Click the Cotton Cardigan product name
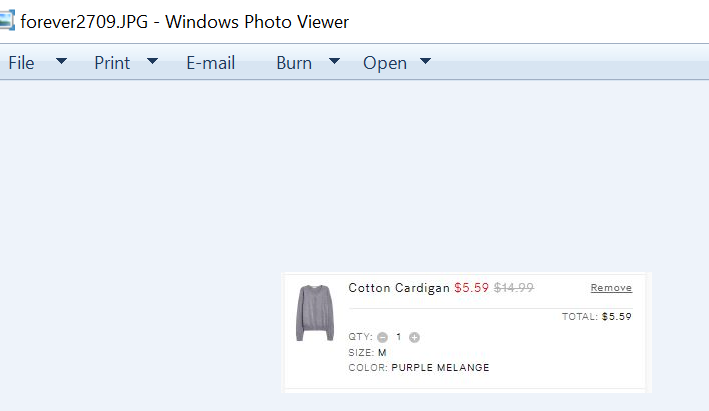The image size is (709, 411). pyautogui.click(x=399, y=288)
